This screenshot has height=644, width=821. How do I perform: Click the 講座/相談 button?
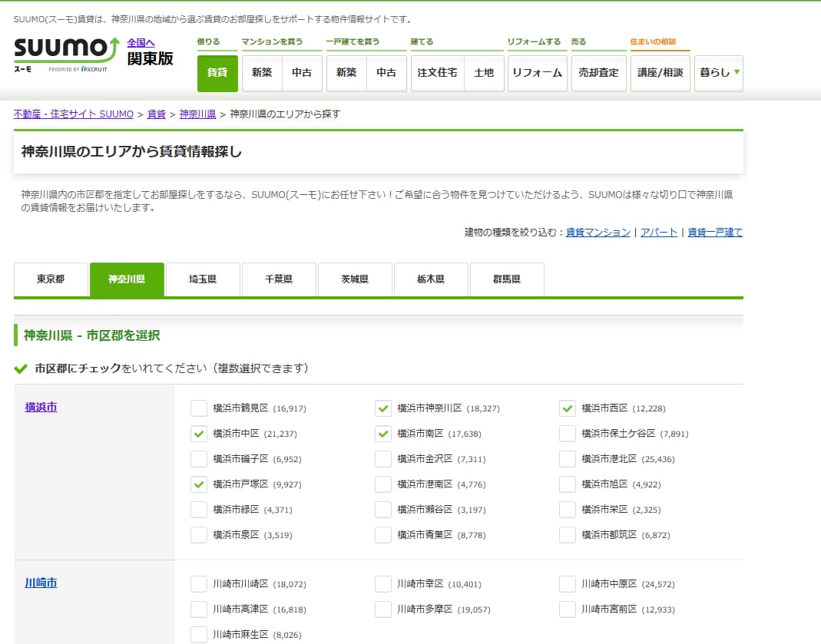660,73
